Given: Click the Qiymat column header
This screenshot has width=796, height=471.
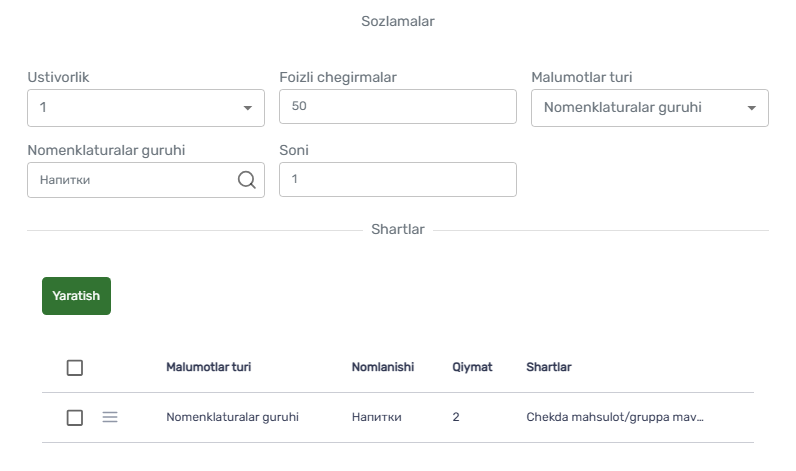Looking at the screenshot, I should [472, 367].
